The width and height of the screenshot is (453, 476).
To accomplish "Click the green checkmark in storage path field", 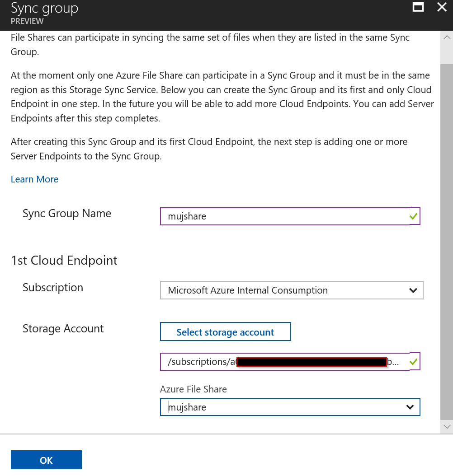I will tap(413, 362).
